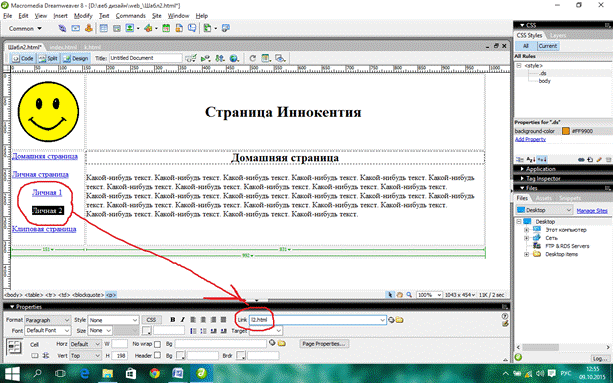Click the File Management icon

click(220, 58)
